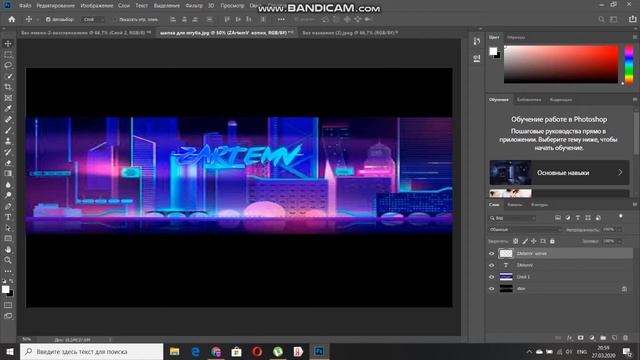
Task: Toggle the layer filter on/off switch
Action: (621, 216)
